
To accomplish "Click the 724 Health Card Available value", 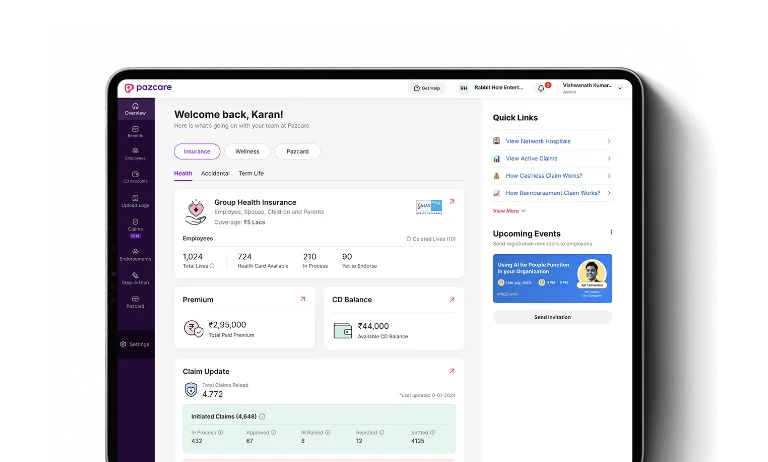I will point(244,257).
